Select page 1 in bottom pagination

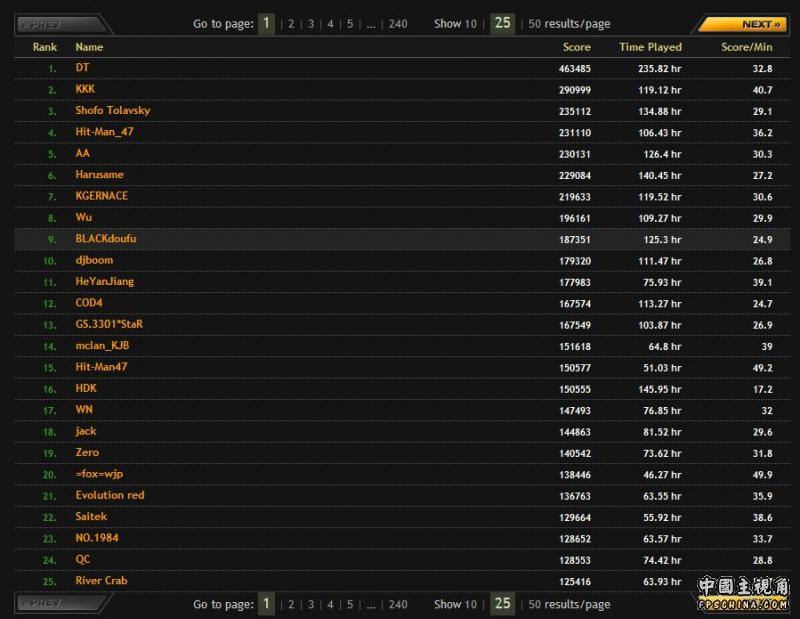(x=266, y=604)
